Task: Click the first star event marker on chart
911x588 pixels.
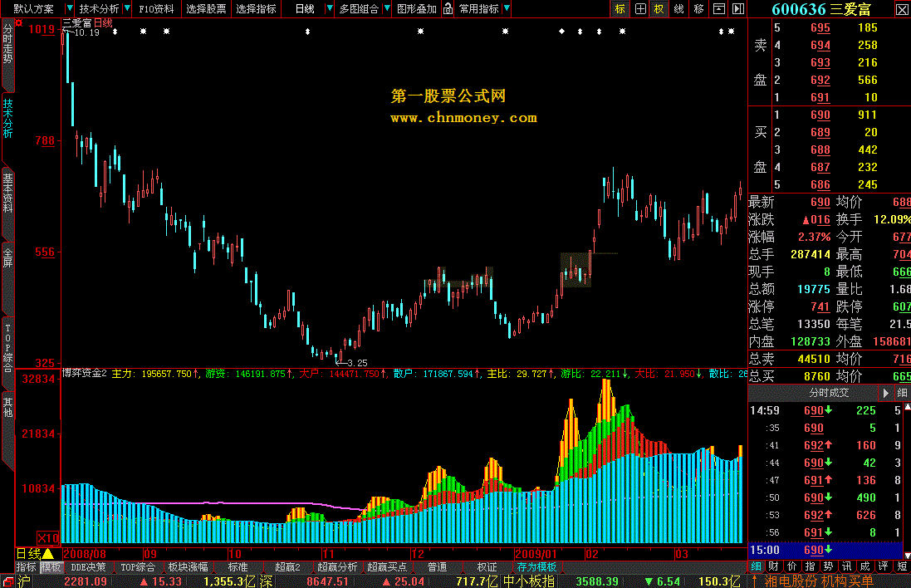Action: (143, 31)
